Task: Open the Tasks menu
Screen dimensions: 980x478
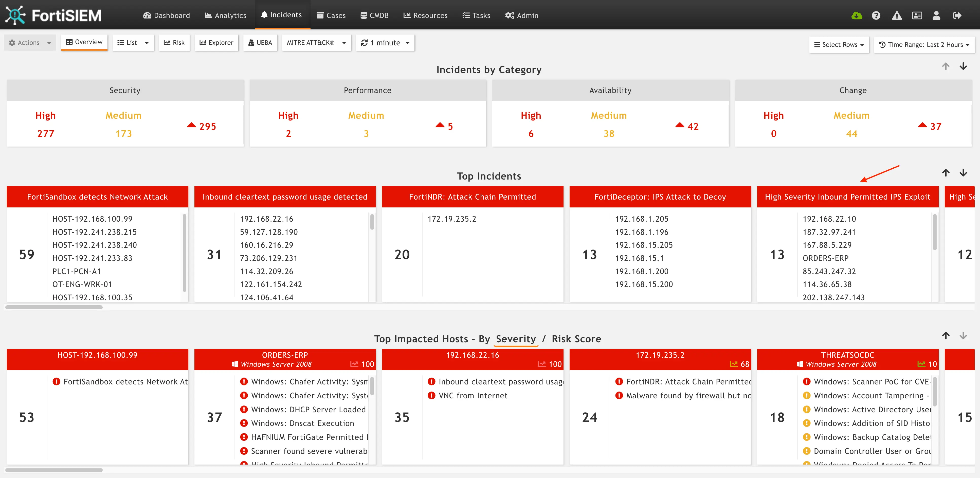Action: point(476,15)
